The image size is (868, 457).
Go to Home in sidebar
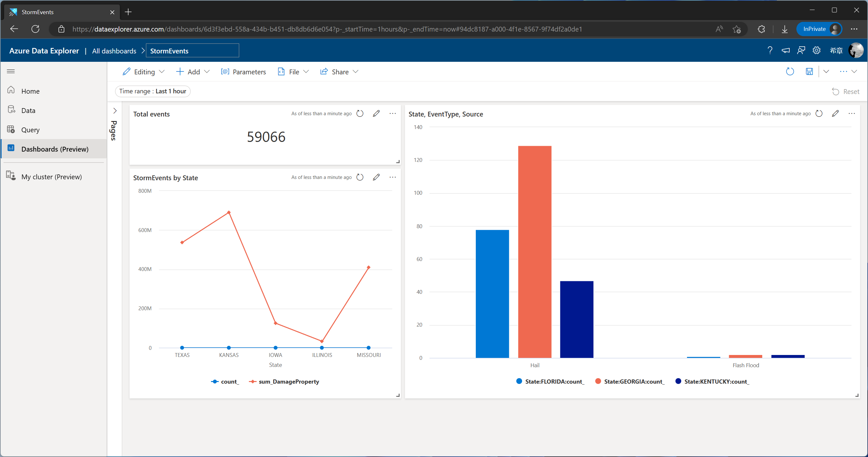[x=54, y=91]
